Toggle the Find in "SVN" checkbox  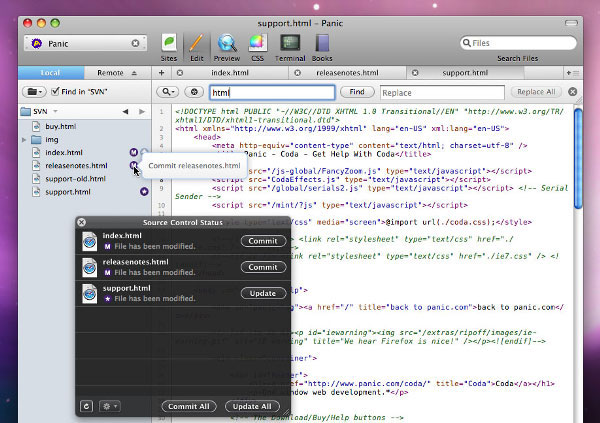[x=55, y=91]
